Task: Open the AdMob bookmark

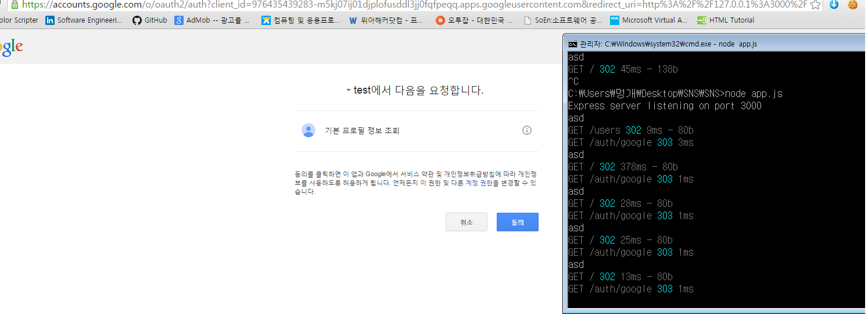Action: click(212, 20)
